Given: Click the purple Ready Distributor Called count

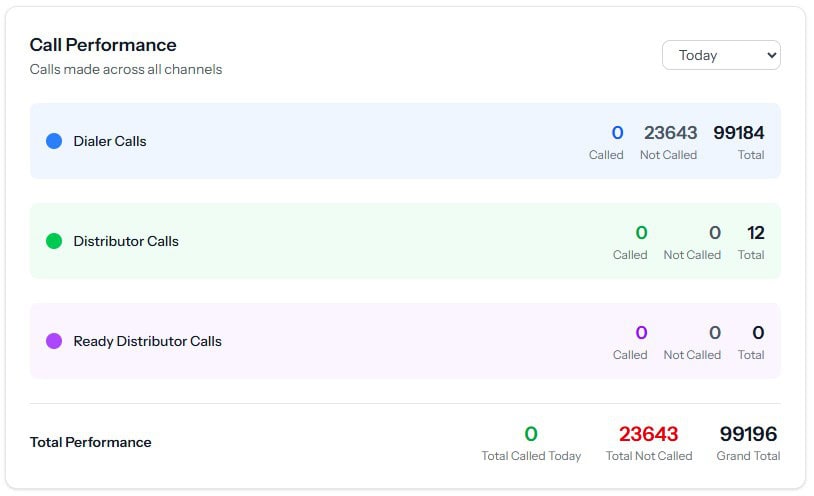Looking at the screenshot, I should [641, 333].
